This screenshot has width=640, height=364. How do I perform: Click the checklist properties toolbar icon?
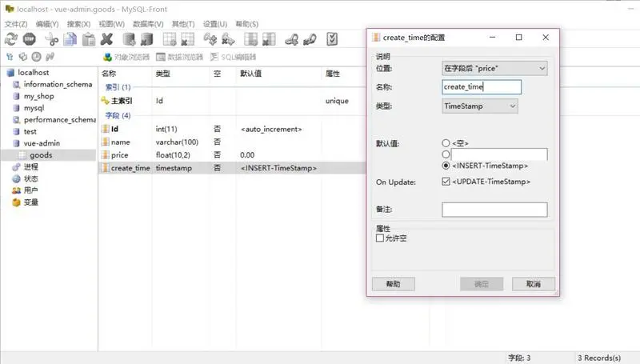click(332, 39)
